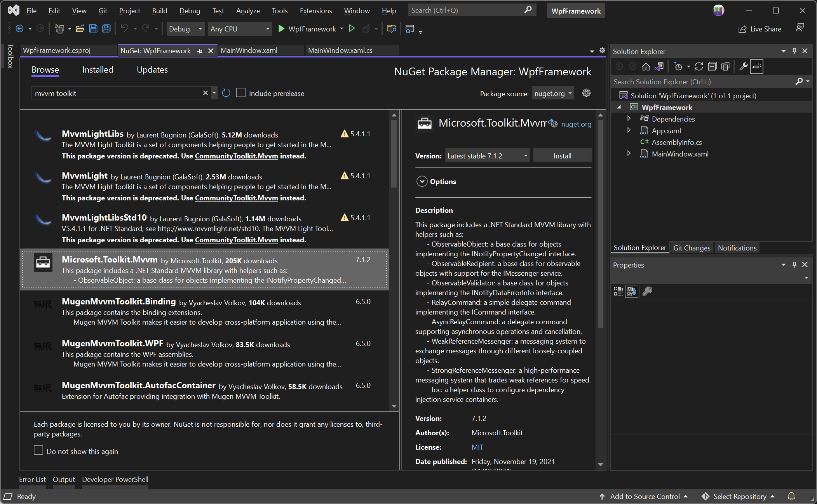Screen dimensions: 817x504
Task: Click Start Without Debugging green outline arrow
Action: pos(352,29)
